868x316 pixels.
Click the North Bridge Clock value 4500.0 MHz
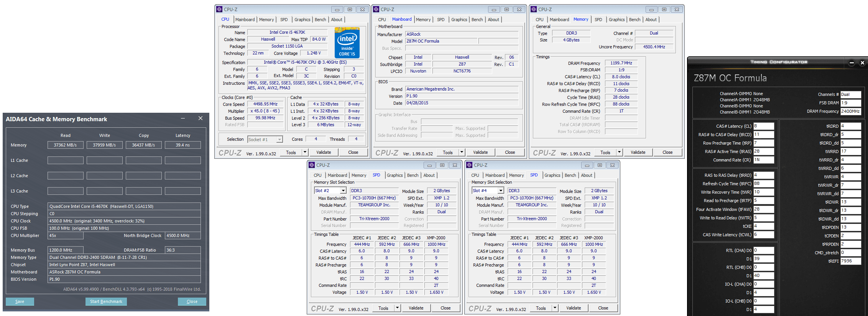point(182,235)
